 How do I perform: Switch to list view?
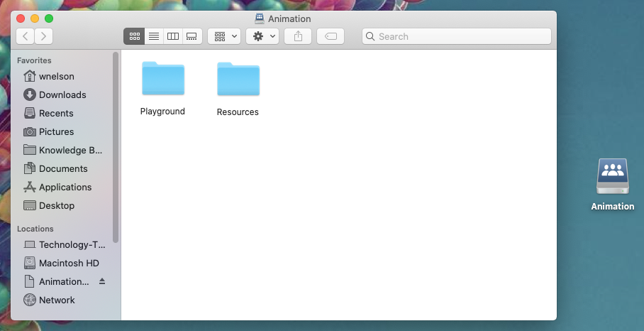coord(154,36)
